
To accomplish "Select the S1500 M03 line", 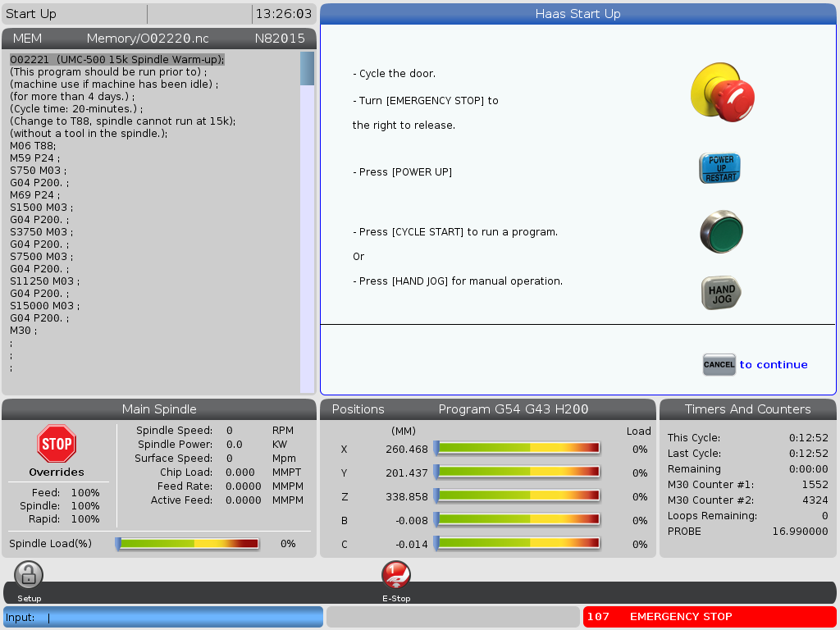I will 41,208.
